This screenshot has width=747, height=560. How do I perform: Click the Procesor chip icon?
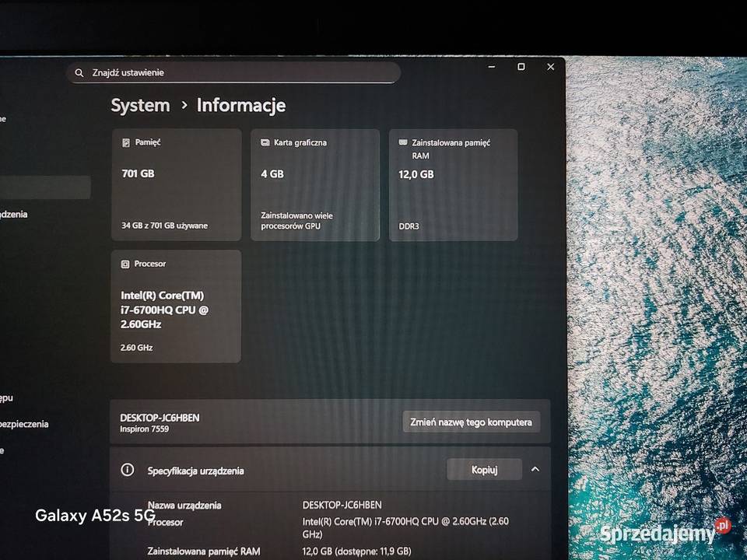pyautogui.click(x=125, y=264)
